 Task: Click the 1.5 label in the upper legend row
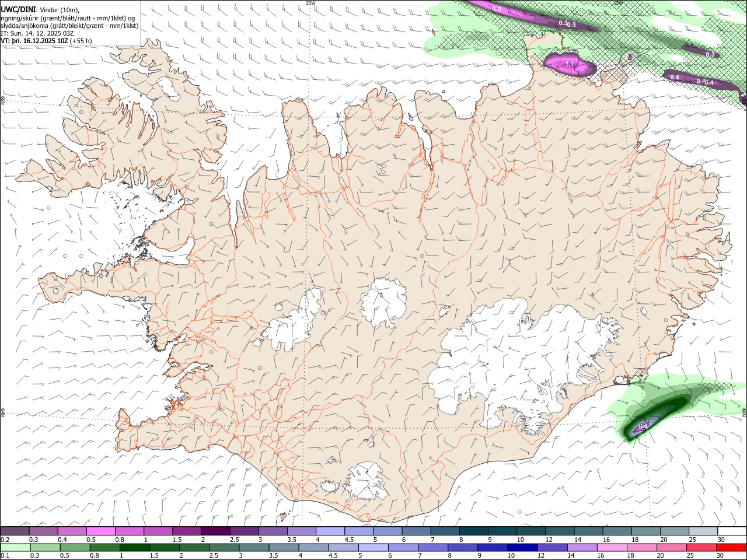tap(177, 540)
